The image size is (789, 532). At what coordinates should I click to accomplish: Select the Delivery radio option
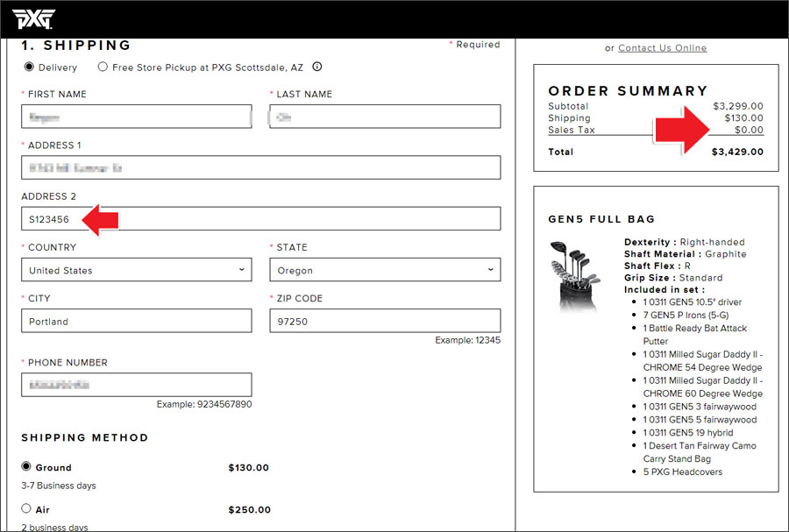coord(29,67)
